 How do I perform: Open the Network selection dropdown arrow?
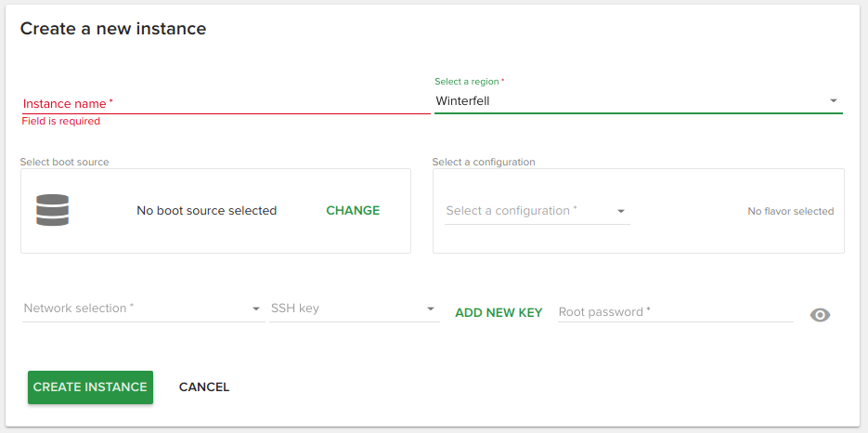(x=256, y=308)
